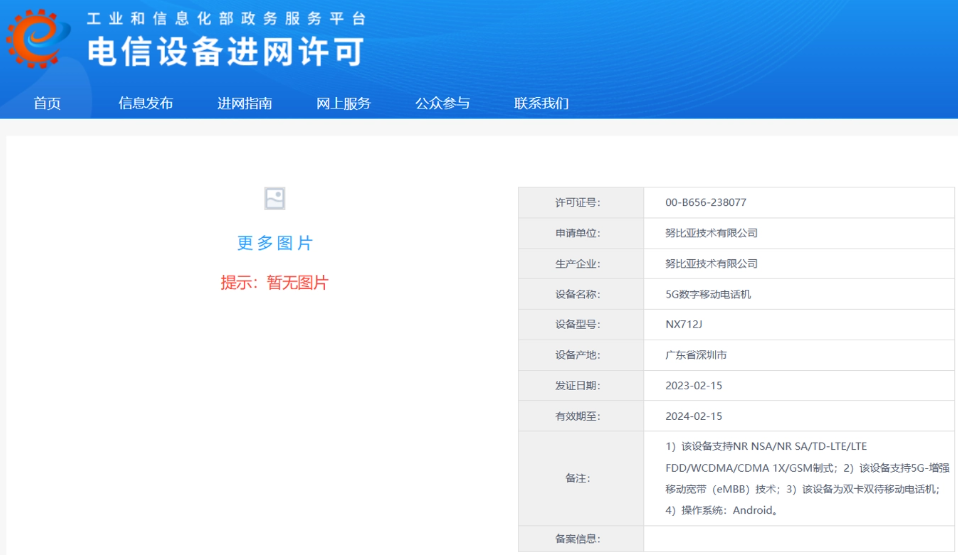This screenshot has height=555, width=958.
Task: Open the 公众参与 navigation item
Action: click(x=442, y=103)
